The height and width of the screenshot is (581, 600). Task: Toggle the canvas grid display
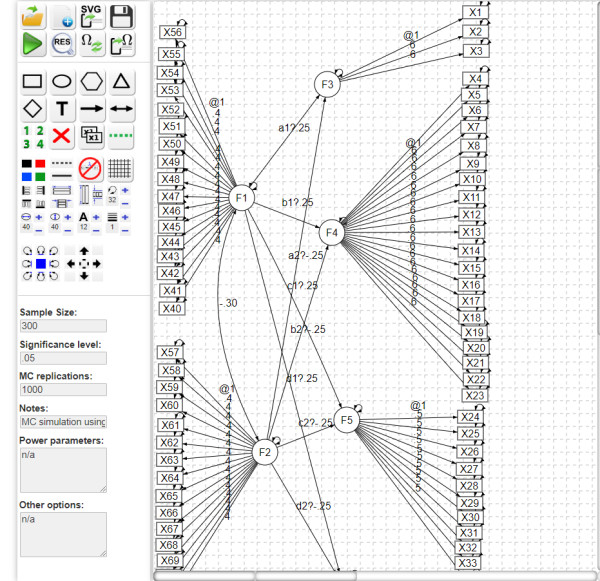pos(122,167)
